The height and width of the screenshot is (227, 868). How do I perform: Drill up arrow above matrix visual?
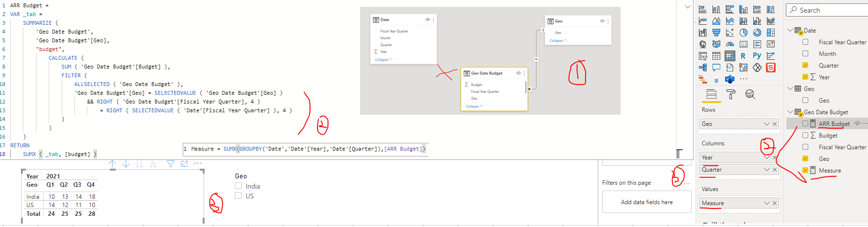click(x=112, y=164)
